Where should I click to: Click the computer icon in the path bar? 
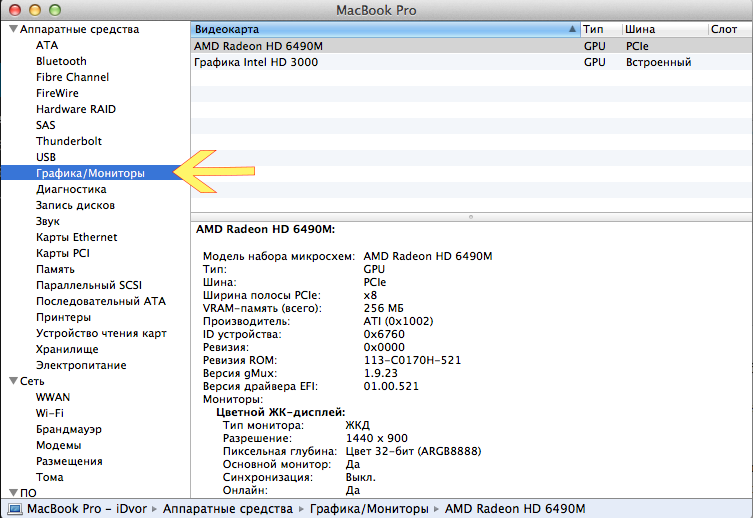point(15,509)
